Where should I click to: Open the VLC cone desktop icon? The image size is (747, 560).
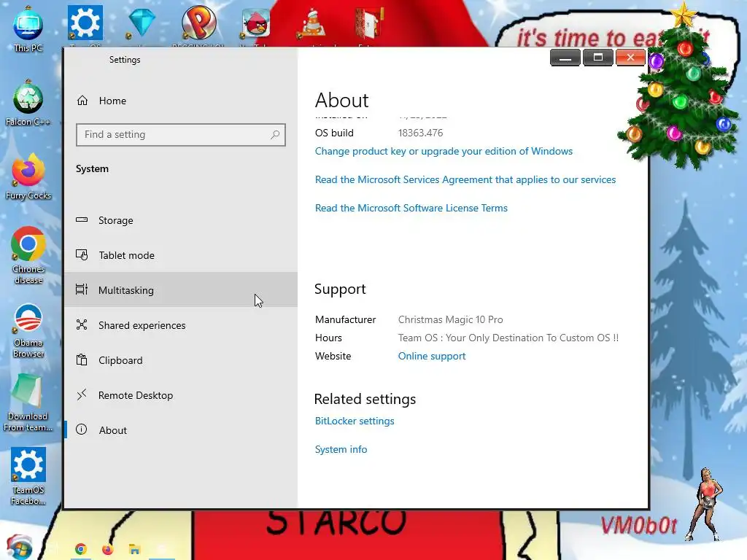tap(312, 24)
